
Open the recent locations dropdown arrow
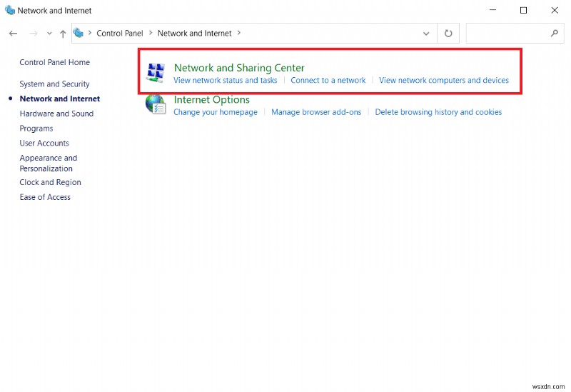(x=49, y=34)
